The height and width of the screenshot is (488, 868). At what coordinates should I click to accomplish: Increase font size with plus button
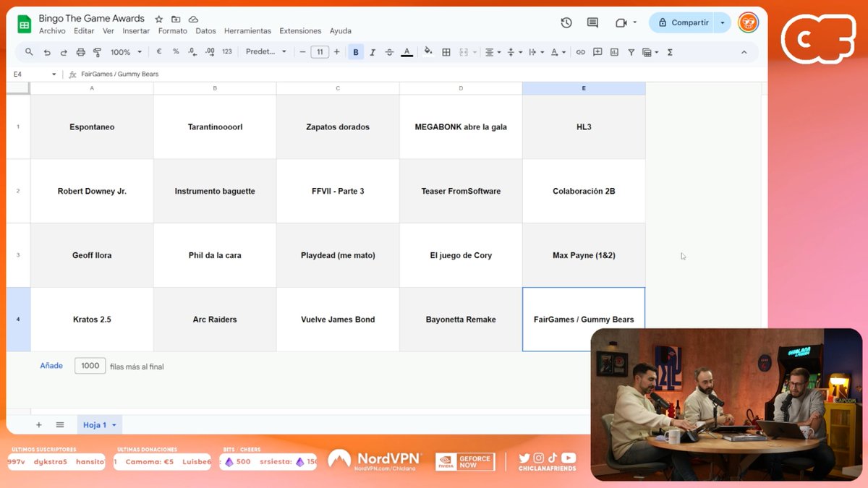(x=336, y=52)
